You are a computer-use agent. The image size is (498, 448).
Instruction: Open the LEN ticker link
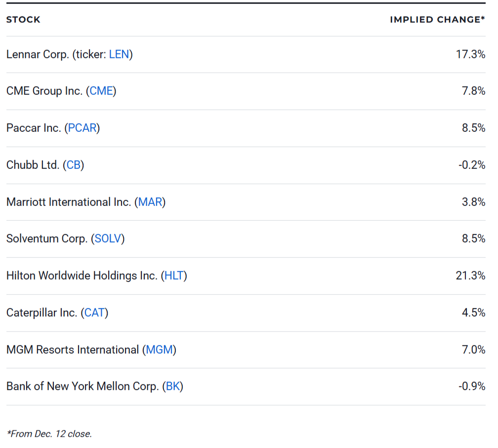119,55
